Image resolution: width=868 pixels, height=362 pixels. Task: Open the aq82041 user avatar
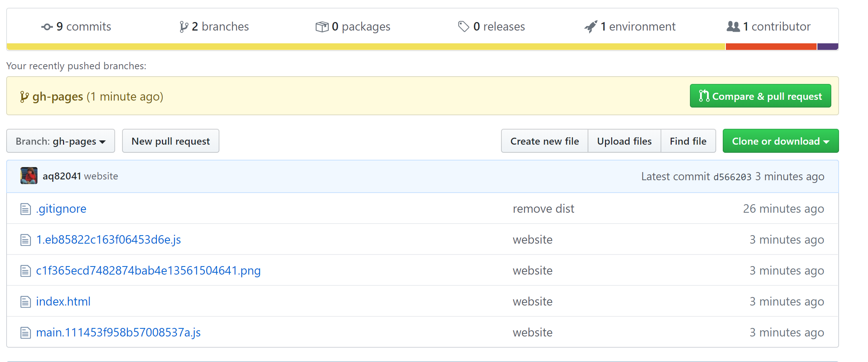(x=29, y=176)
